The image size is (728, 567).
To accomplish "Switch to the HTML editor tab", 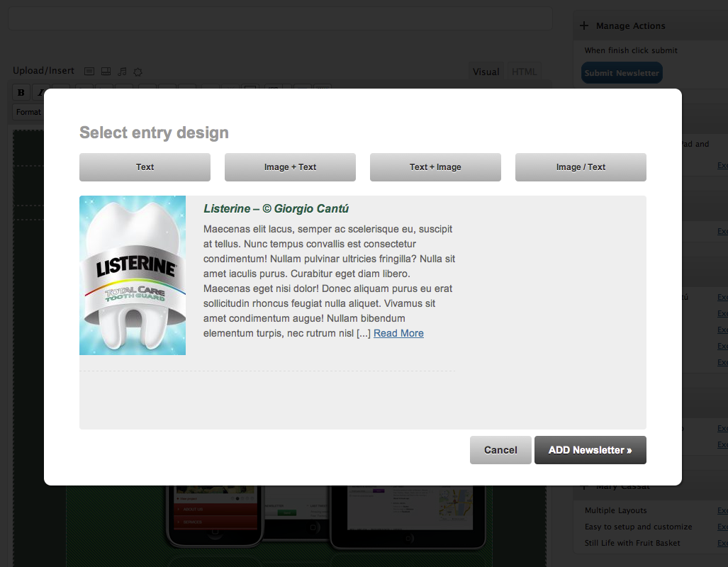I will tap(524, 72).
